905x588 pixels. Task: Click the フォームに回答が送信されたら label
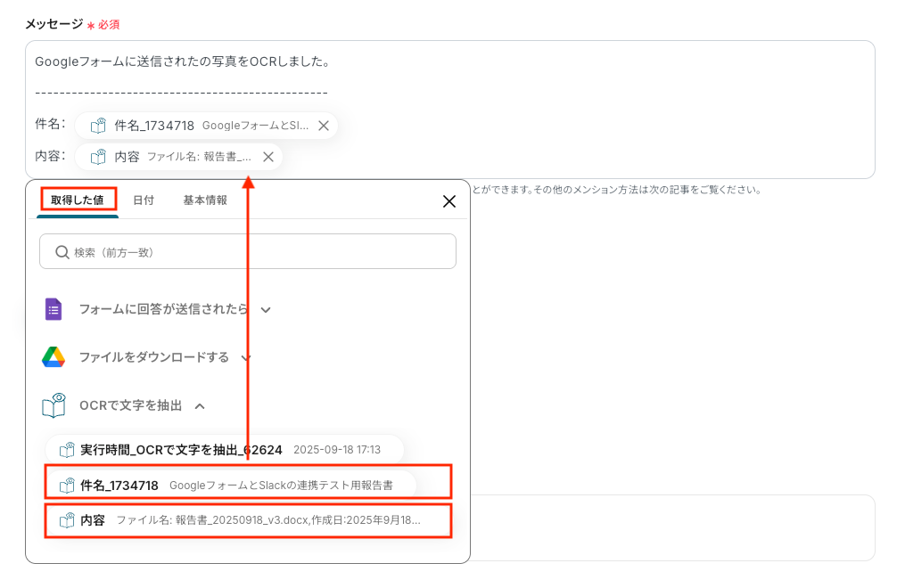coord(163,309)
